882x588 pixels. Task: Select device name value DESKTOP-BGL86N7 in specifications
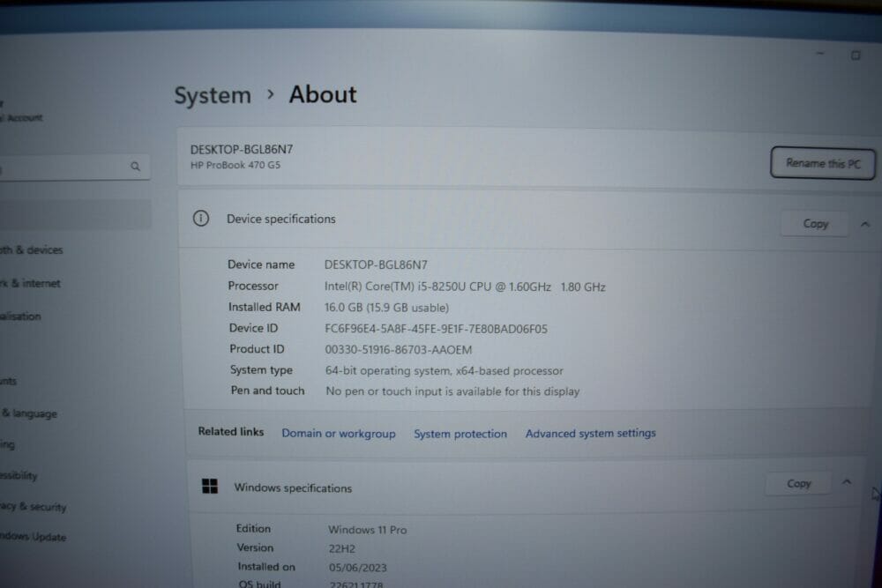coord(376,264)
